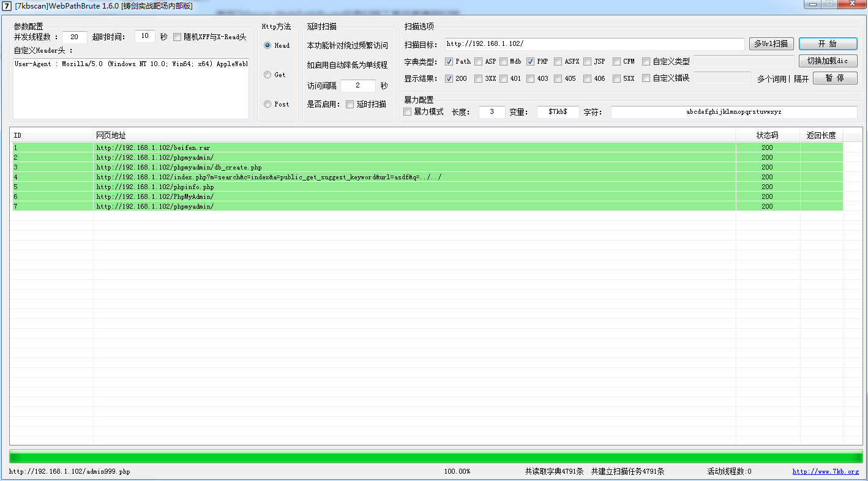The image size is (868, 481).
Task: Uncheck the 200 status result filter
Action: 449,78
